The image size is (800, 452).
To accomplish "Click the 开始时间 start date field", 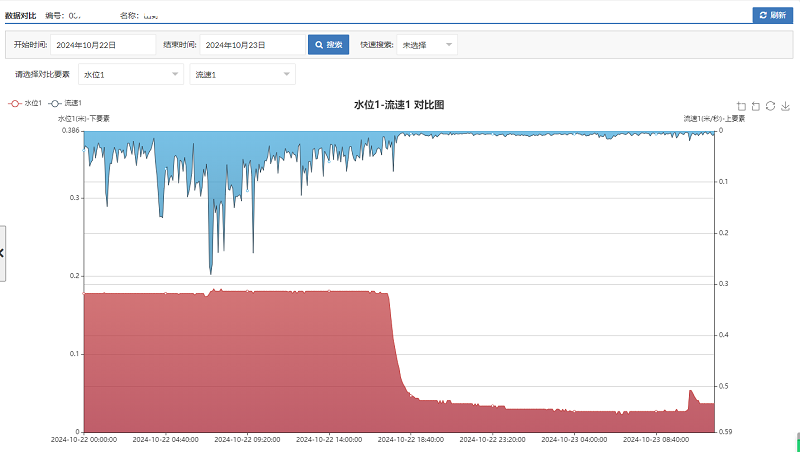I will (103, 45).
